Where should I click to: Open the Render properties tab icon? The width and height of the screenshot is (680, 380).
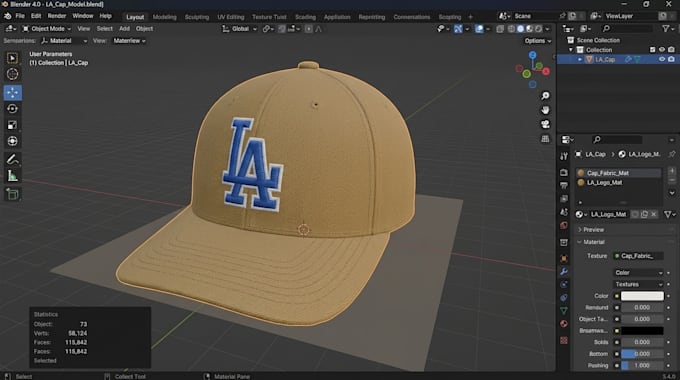pos(564,173)
